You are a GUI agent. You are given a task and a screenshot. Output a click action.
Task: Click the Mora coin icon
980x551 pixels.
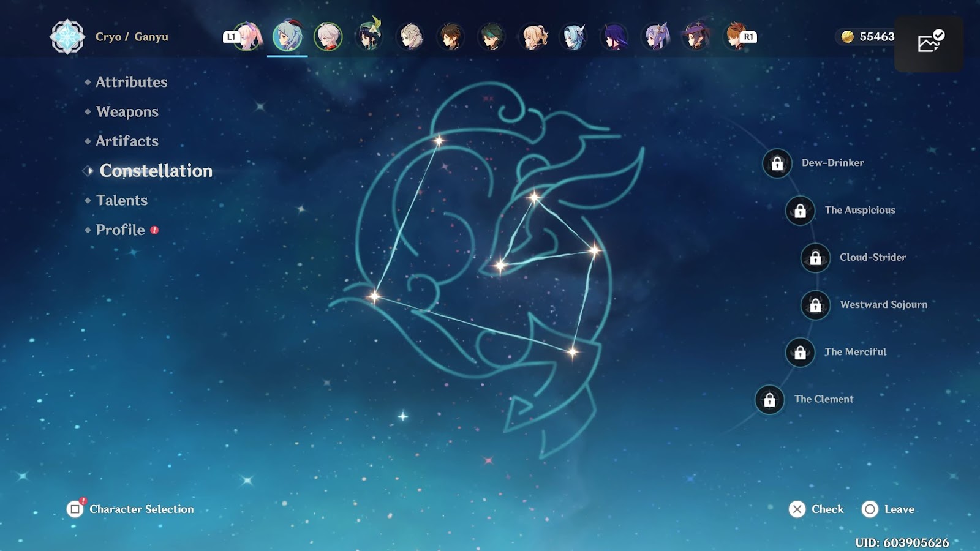(x=848, y=37)
